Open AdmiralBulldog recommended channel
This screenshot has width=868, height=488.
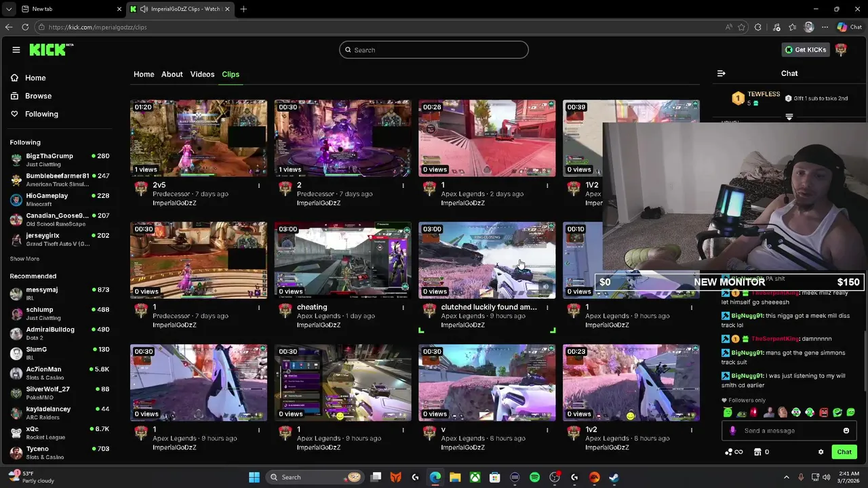(60, 333)
